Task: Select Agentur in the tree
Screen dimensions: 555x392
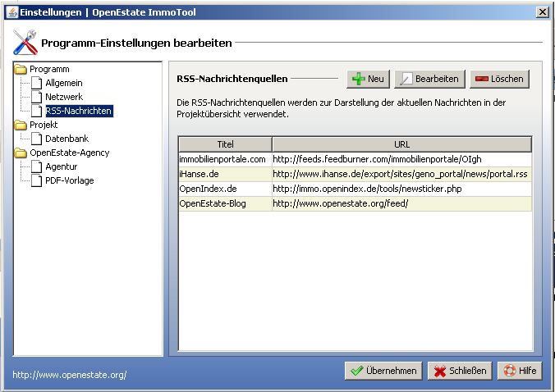Action: [x=61, y=166]
